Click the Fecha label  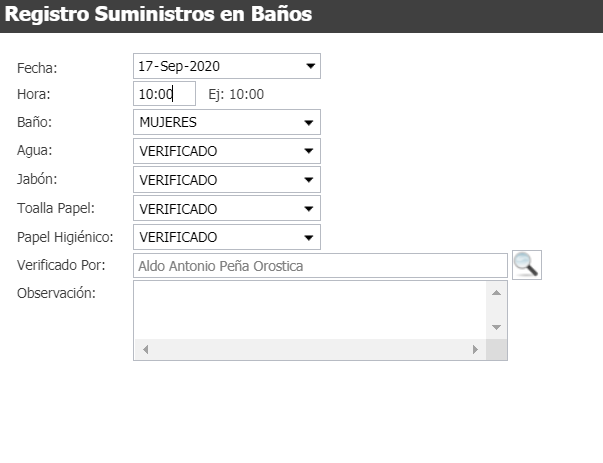(37, 68)
